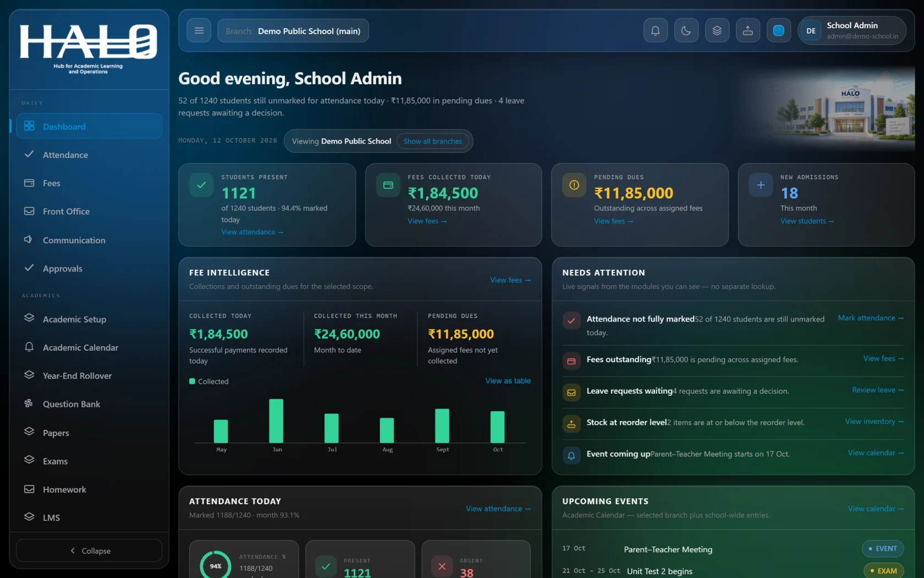
Task: Click the Pending Dues warning icon
Action: click(x=574, y=185)
